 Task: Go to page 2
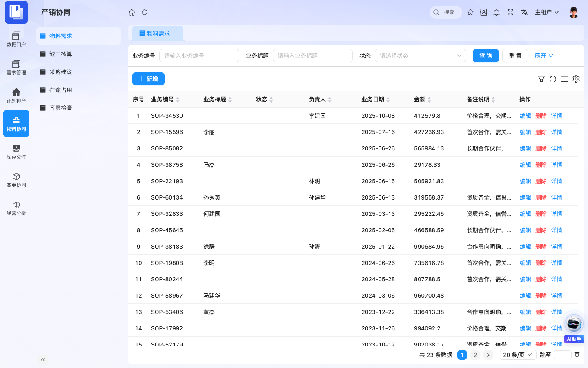click(475, 355)
